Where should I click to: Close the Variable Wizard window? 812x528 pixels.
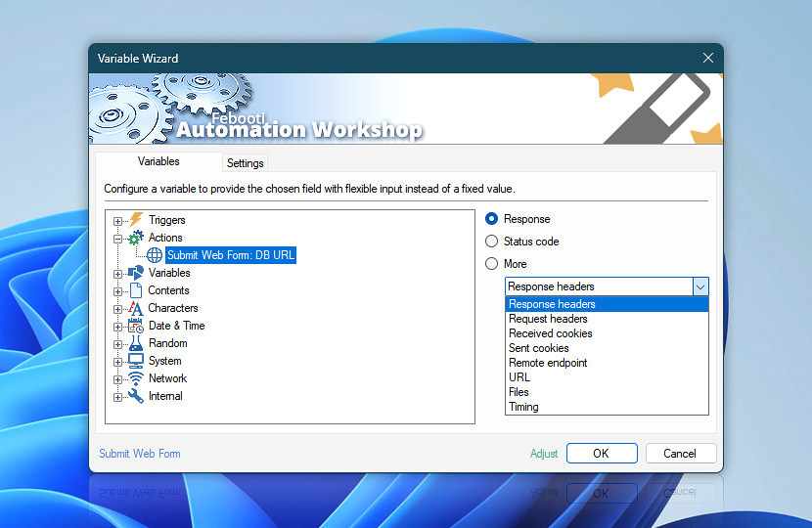(708, 58)
